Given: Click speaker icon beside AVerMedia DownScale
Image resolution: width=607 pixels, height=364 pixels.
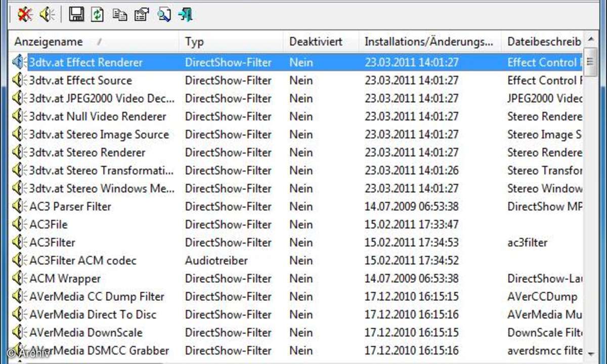Looking at the screenshot, I should tap(19, 333).
